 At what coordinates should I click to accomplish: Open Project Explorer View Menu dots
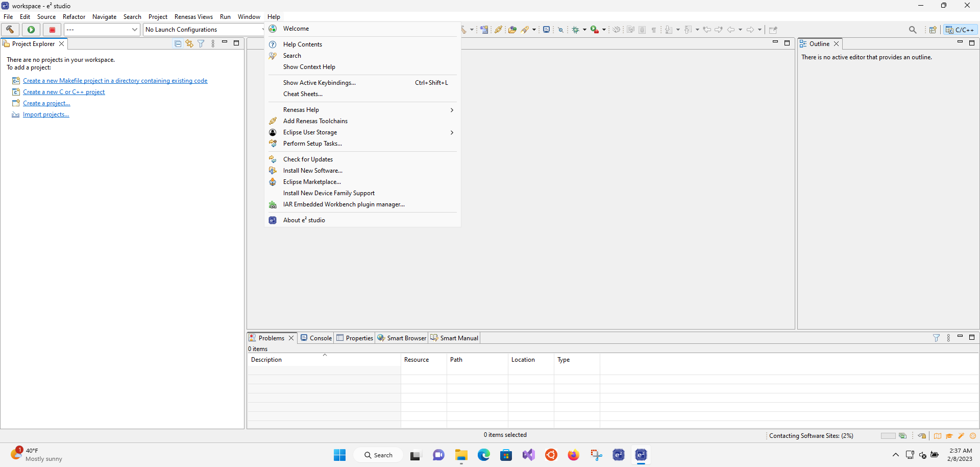[x=213, y=44]
